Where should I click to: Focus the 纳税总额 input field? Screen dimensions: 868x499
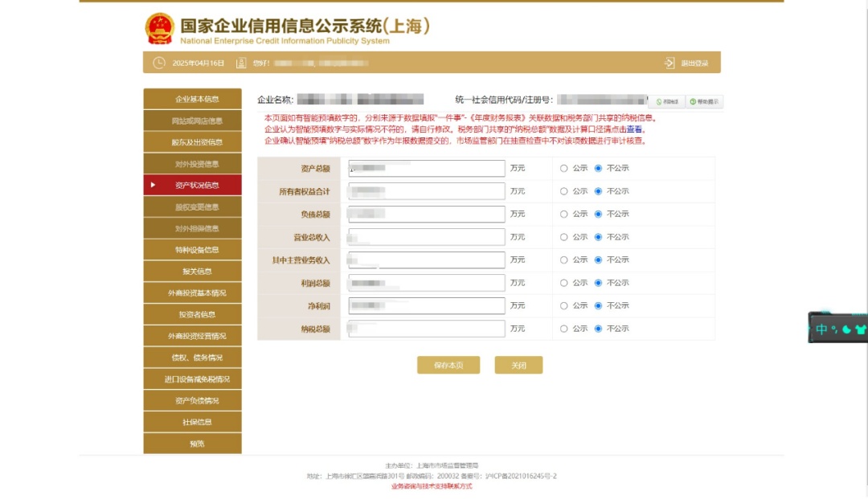click(x=426, y=329)
